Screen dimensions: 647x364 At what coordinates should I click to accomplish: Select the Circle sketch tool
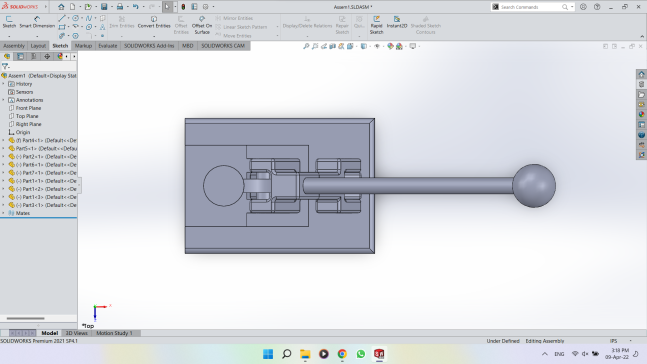click(x=76, y=18)
